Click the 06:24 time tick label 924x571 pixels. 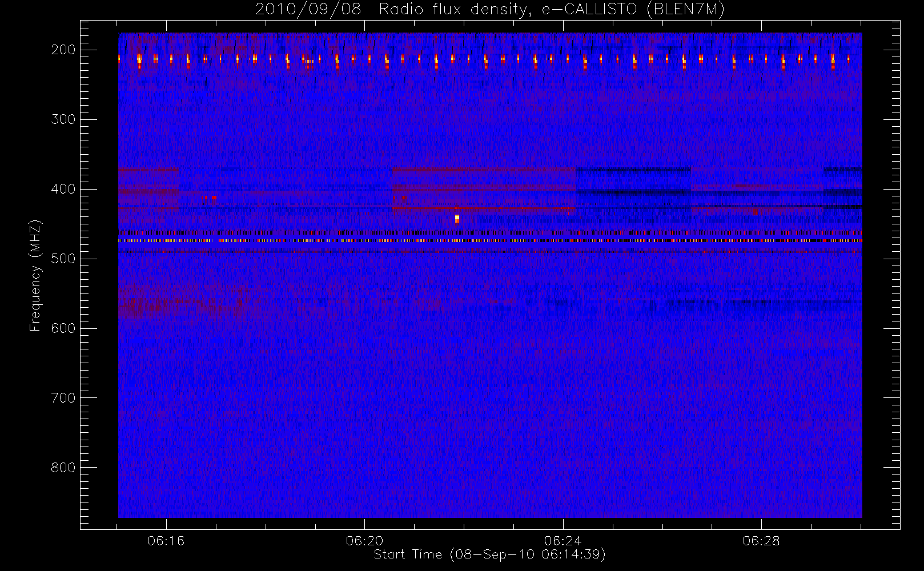[x=563, y=541]
